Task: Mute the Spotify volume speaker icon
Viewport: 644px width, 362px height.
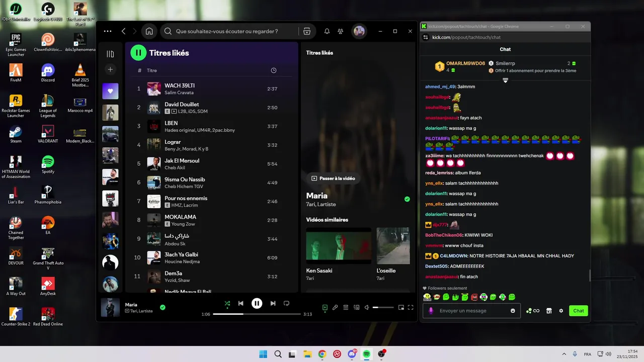Action: 367,307
